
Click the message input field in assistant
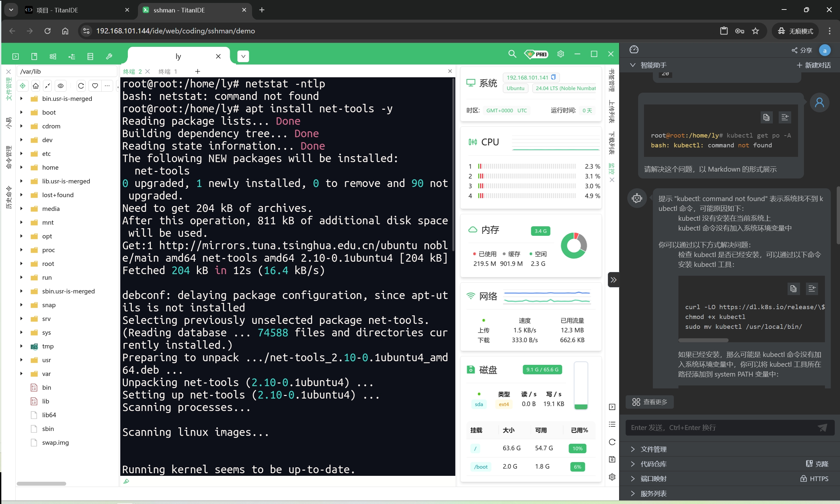point(718,427)
